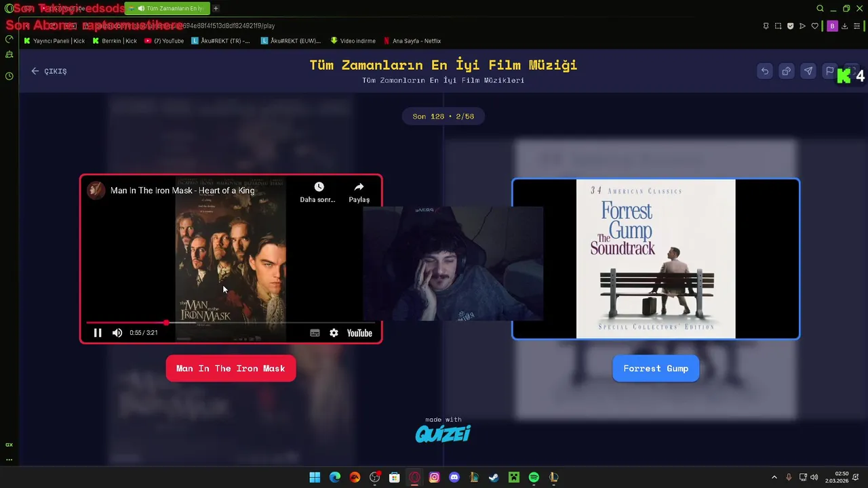The width and height of the screenshot is (868, 488).
Task: Open the Äku#REKT (EUW) bookmark
Action: [x=291, y=41]
